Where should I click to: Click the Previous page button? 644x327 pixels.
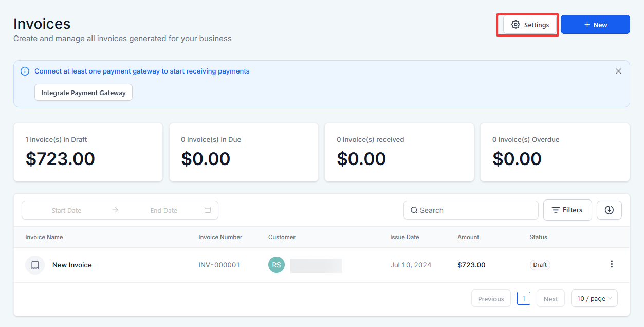491,298
